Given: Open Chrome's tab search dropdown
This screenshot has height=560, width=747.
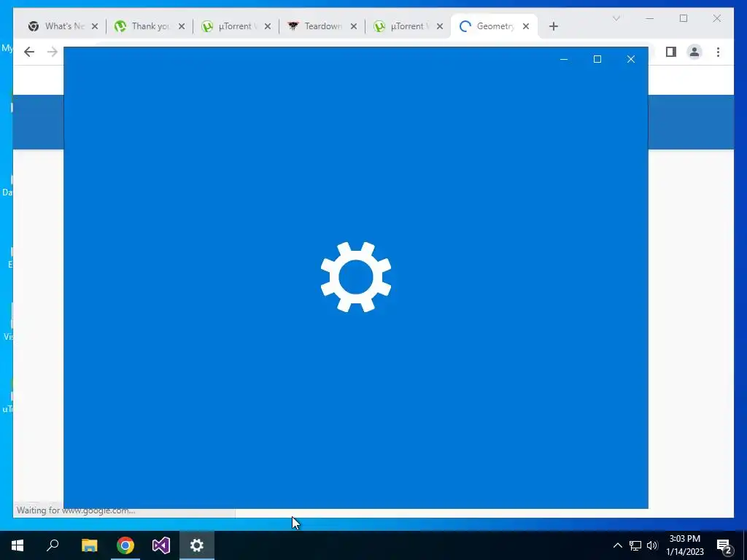Looking at the screenshot, I should click(616, 18).
